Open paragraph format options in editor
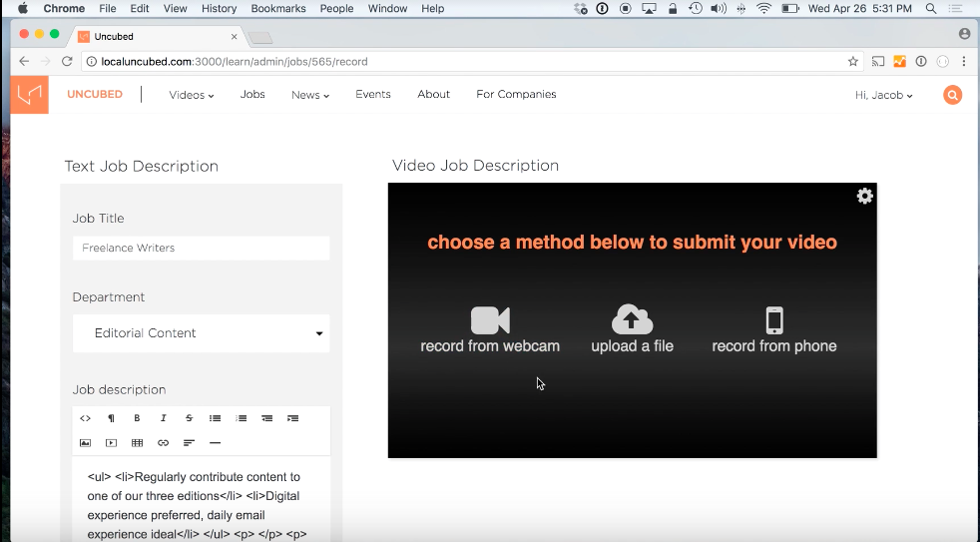980x542 pixels. click(111, 418)
